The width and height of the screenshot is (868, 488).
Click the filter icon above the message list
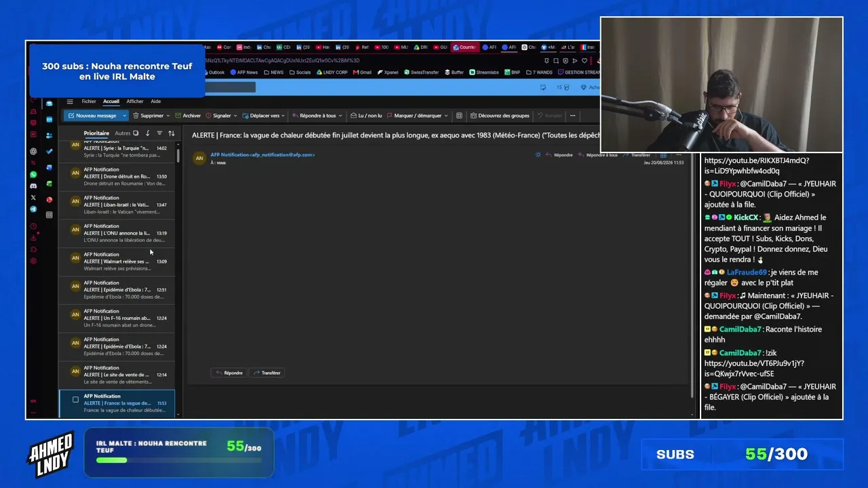[159, 134]
